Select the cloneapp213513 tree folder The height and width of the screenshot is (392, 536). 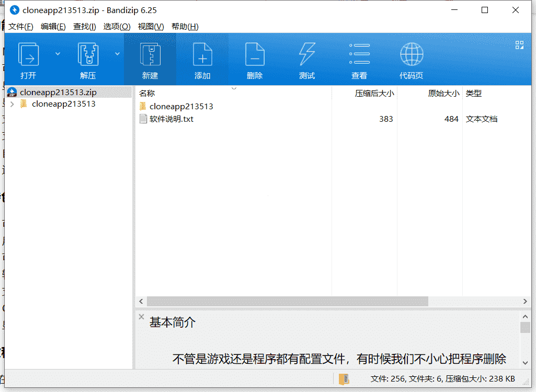(x=64, y=104)
